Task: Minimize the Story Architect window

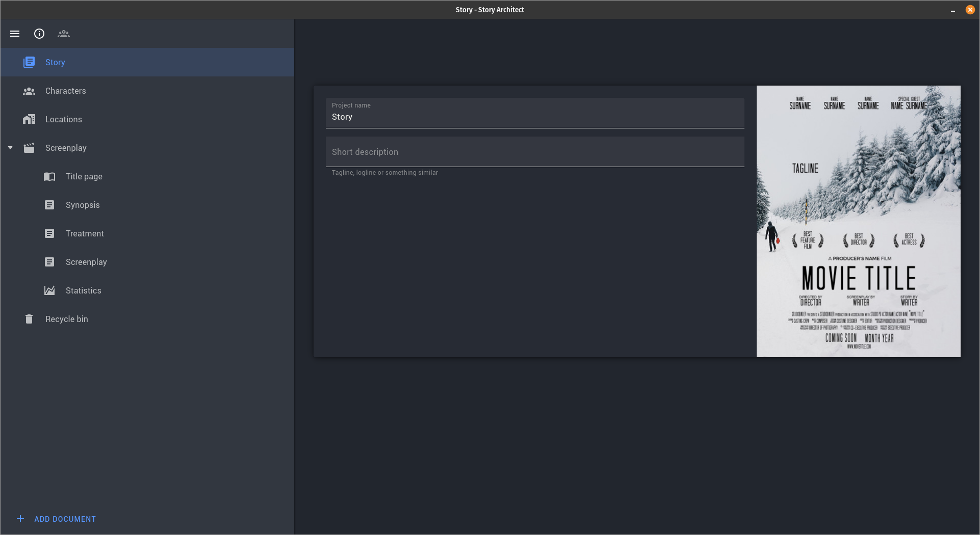Action: (x=952, y=10)
